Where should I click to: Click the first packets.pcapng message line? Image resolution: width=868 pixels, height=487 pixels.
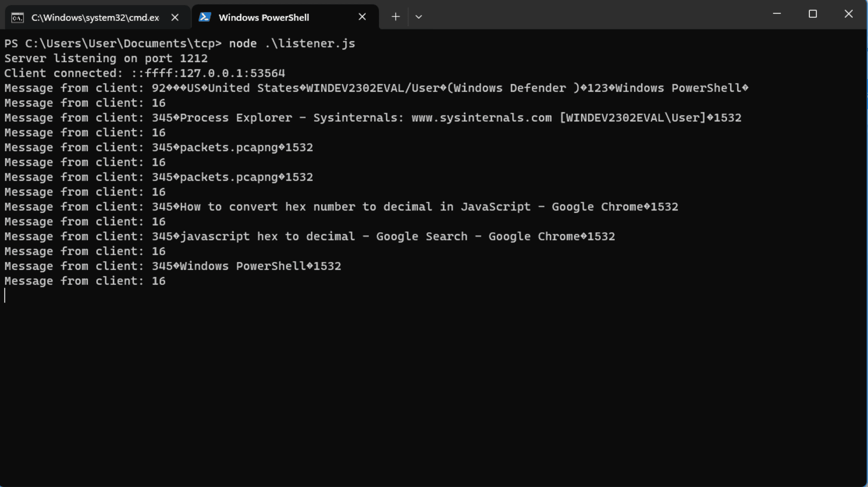tap(159, 147)
